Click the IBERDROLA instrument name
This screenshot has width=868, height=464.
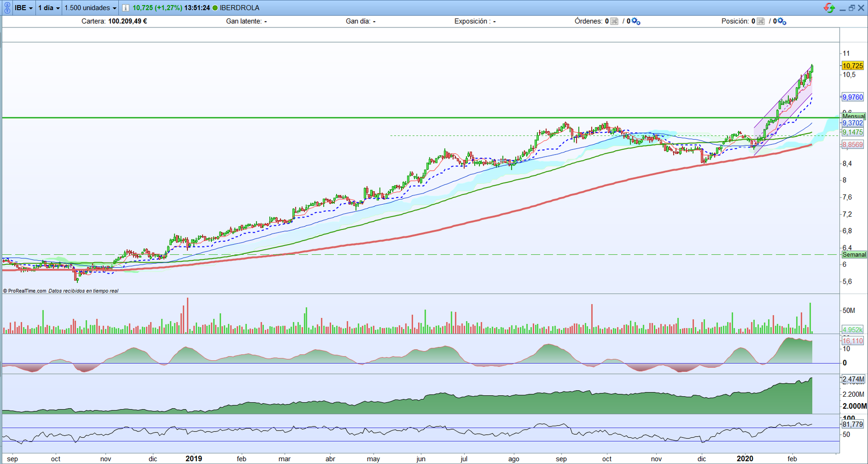(239, 8)
